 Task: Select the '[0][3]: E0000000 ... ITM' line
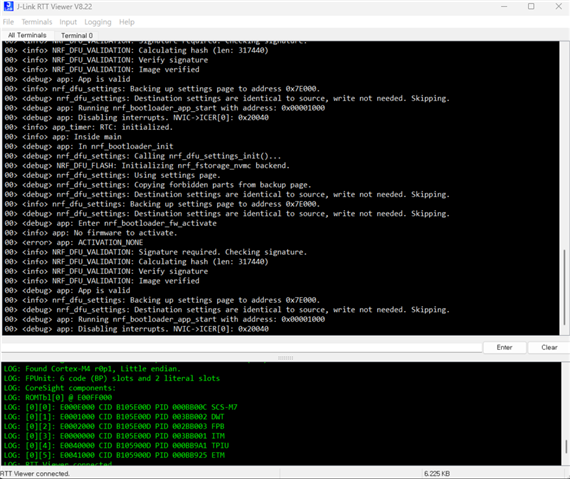[114, 436]
